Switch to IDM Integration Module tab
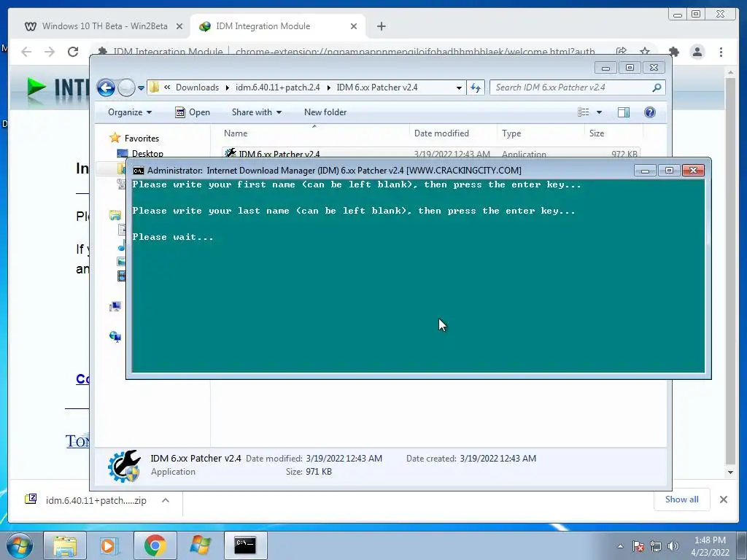The width and height of the screenshot is (747, 560). click(x=278, y=26)
